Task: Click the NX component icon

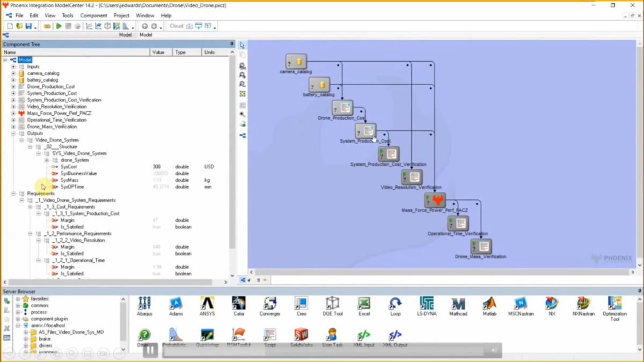Action: pos(552,307)
